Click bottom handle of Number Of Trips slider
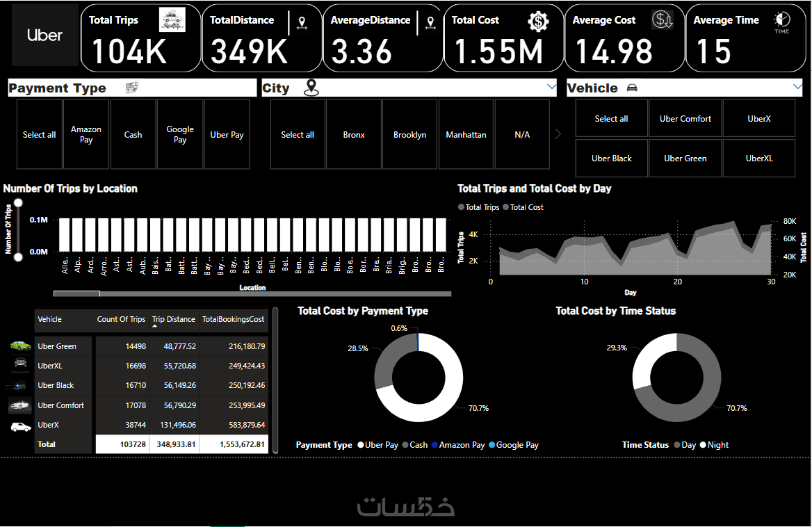Image resolution: width=812 pixels, height=527 pixels. coord(18,257)
